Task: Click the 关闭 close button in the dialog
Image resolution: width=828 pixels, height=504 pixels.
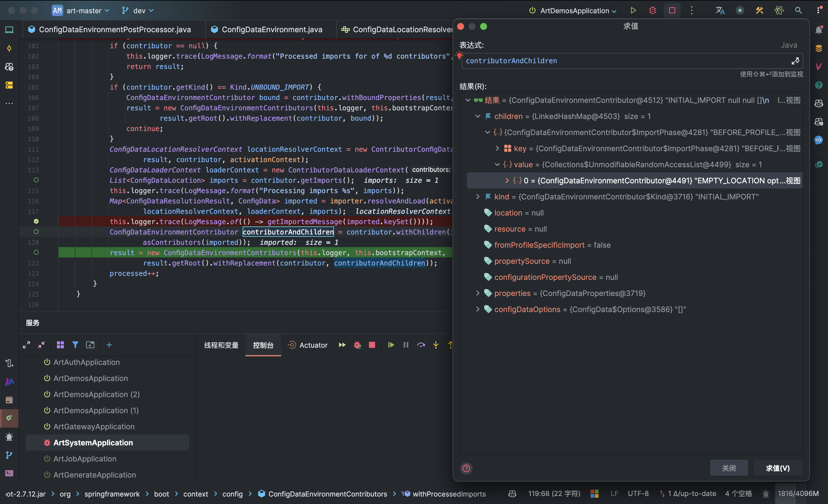Action: click(729, 468)
